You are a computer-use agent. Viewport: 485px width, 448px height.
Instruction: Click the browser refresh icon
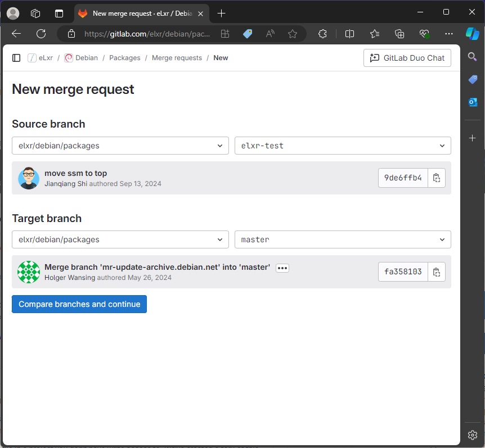click(x=41, y=34)
